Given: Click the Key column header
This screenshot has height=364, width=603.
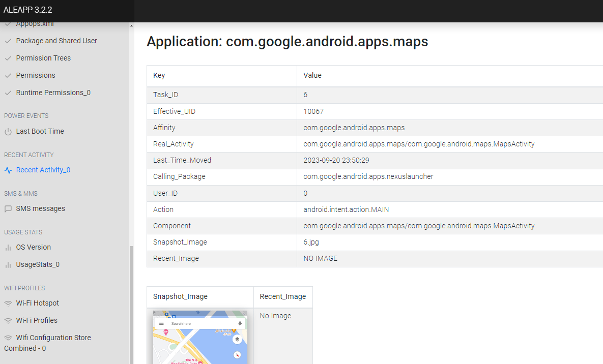Looking at the screenshot, I should click(x=159, y=75).
